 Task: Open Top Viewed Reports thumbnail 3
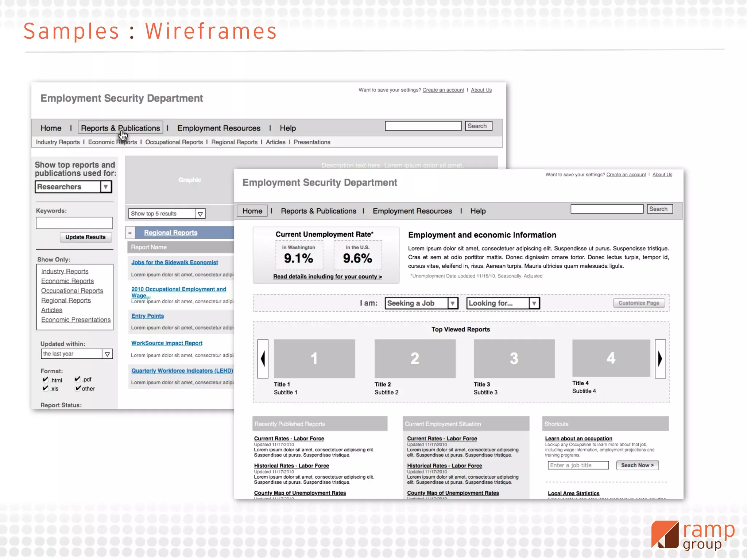click(x=514, y=359)
